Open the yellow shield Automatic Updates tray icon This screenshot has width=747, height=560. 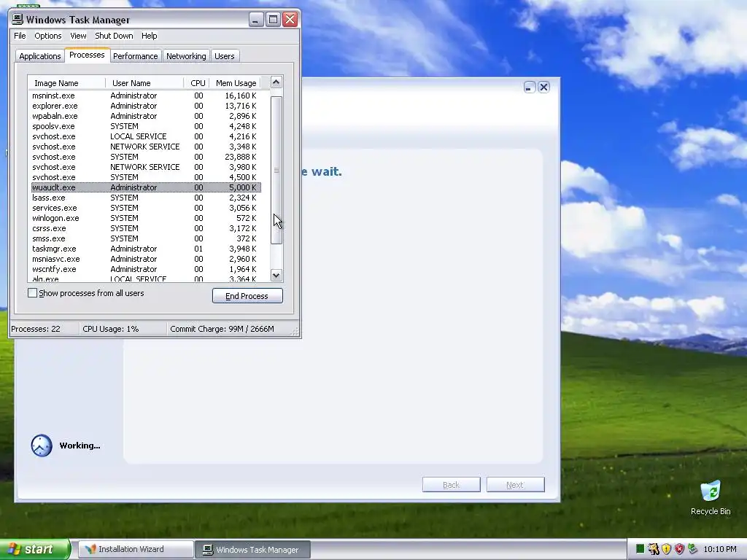666,549
